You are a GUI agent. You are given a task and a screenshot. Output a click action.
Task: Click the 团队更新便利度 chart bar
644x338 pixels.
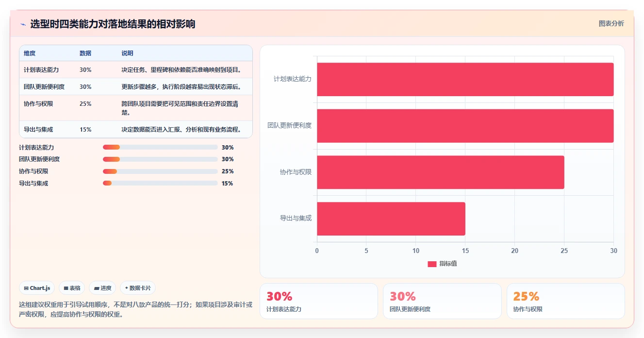(465, 126)
